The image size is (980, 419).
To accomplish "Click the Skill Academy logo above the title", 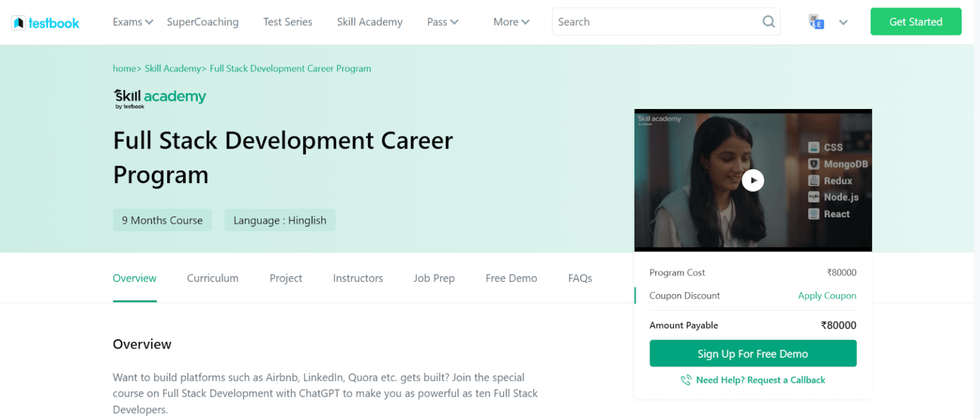I will point(159,96).
